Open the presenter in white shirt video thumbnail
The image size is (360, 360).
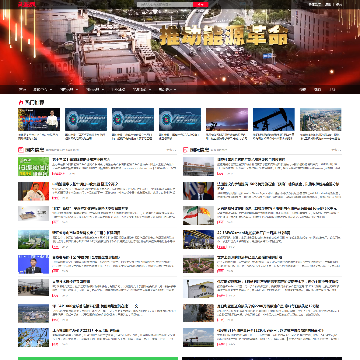[x=39, y=119]
